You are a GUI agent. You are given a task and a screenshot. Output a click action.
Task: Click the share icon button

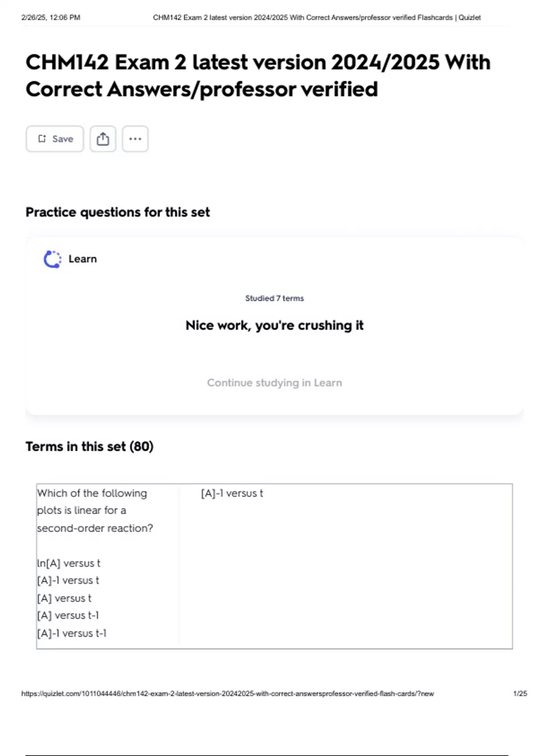coord(103,139)
